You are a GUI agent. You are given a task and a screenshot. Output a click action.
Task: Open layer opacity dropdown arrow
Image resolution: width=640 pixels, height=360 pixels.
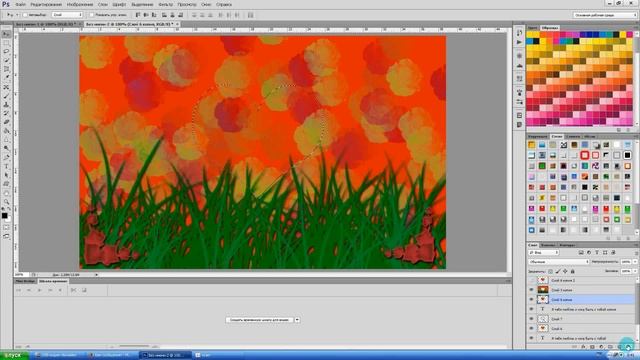635,262
